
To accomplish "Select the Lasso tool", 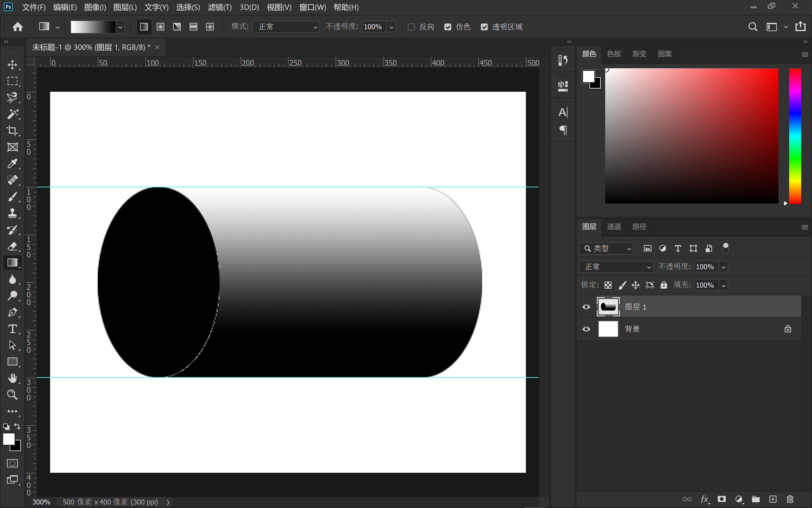I will coord(12,97).
